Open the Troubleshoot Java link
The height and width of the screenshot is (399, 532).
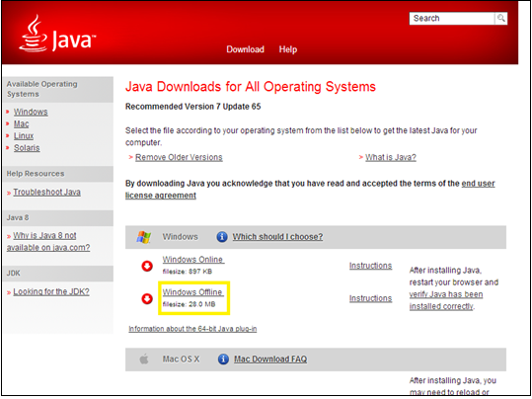coord(46,192)
